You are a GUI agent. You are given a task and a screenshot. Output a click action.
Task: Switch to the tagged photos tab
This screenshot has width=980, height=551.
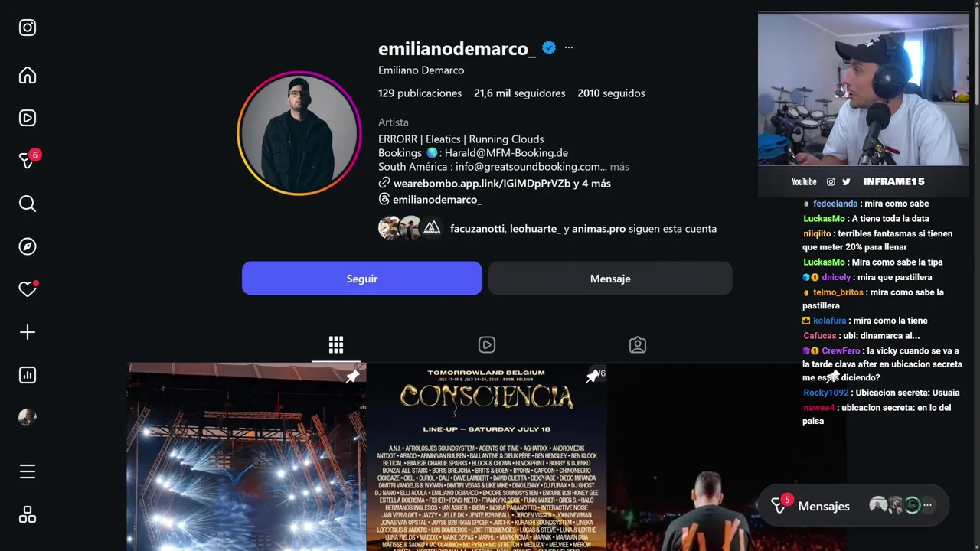pos(638,344)
